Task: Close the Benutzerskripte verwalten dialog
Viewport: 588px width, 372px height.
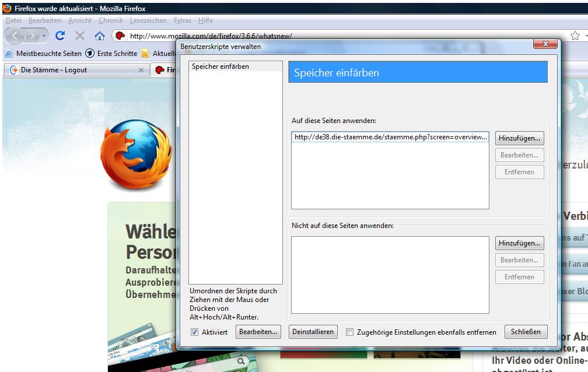Action: [x=545, y=44]
